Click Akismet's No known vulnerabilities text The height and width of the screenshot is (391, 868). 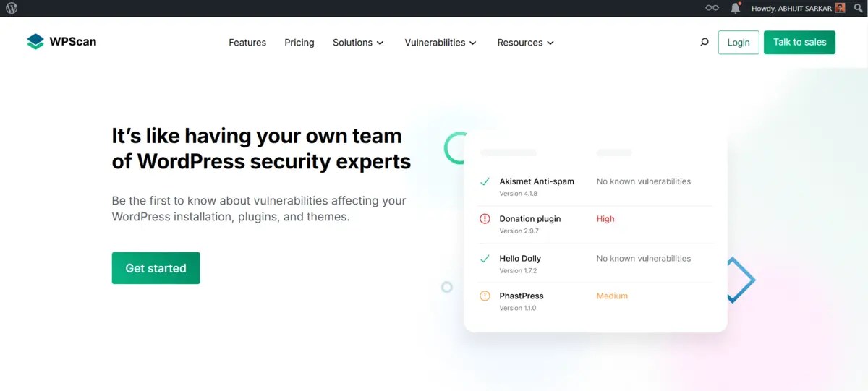point(644,181)
